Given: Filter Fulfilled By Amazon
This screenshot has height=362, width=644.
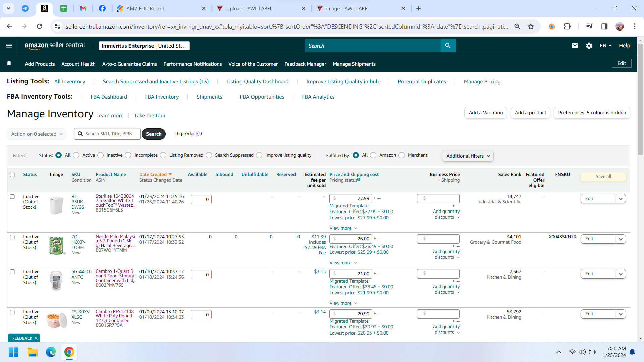Looking at the screenshot, I should coord(373,155).
